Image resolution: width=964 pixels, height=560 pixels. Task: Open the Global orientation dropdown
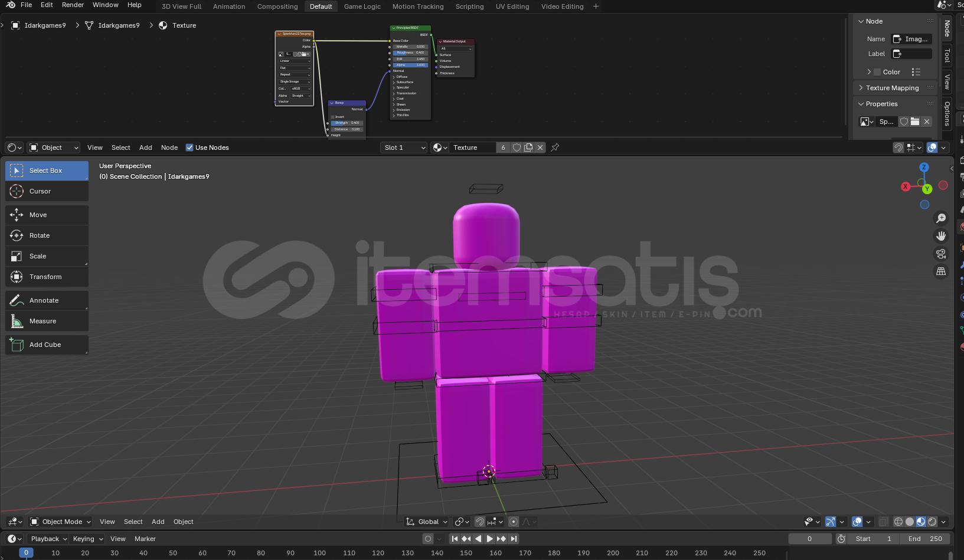[x=426, y=522]
